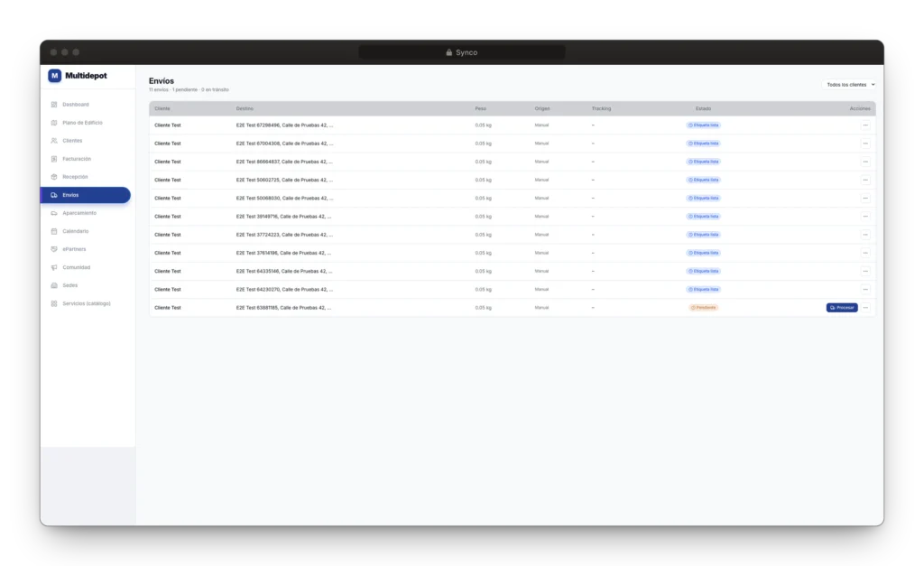Screen dimensions: 924x566
Task: Click Etiqueta lista badge for E2E Test 67298496
Action: point(704,125)
